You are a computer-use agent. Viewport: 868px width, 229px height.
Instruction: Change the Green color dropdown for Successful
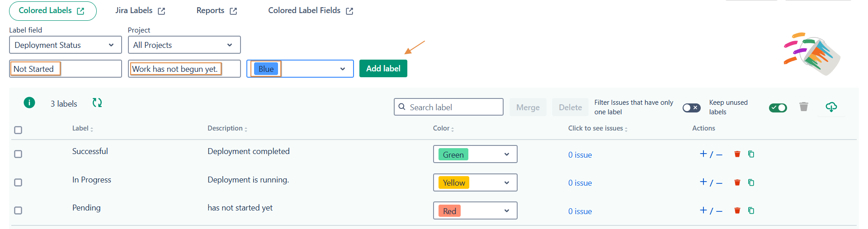click(x=475, y=154)
